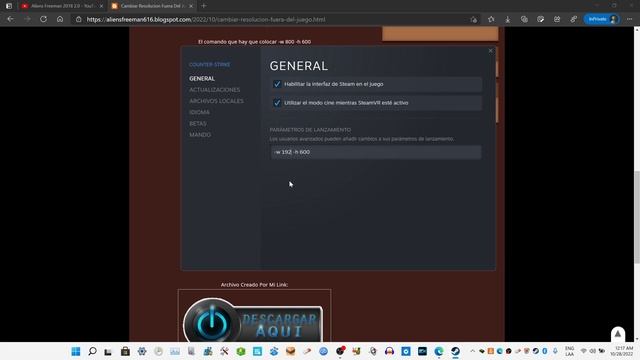Open Microsoft Store taskbar icon
The width and height of the screenshot is (640, 360).
click(x=125, y=351)
